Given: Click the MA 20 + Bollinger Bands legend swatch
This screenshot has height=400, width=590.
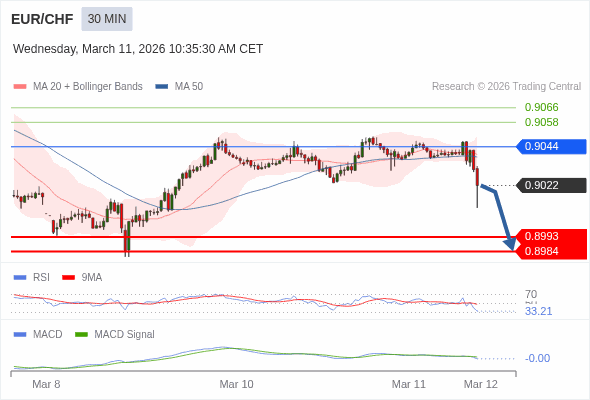Looking at the screenshot, I should point(20,87).
